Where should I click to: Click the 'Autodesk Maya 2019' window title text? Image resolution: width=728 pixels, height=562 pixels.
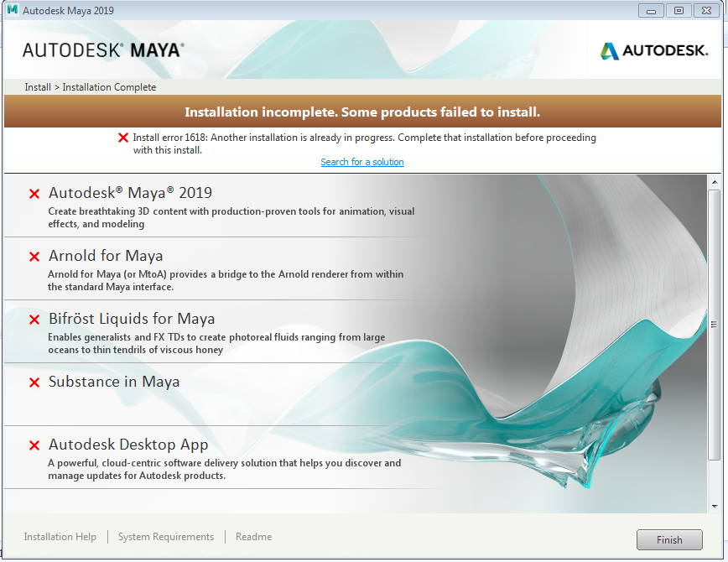(68, 10)
